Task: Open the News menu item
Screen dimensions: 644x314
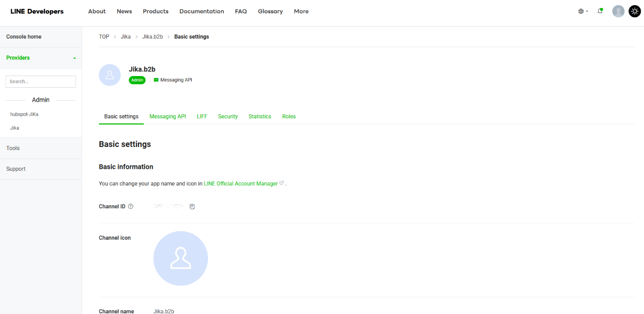Action: 124,11
